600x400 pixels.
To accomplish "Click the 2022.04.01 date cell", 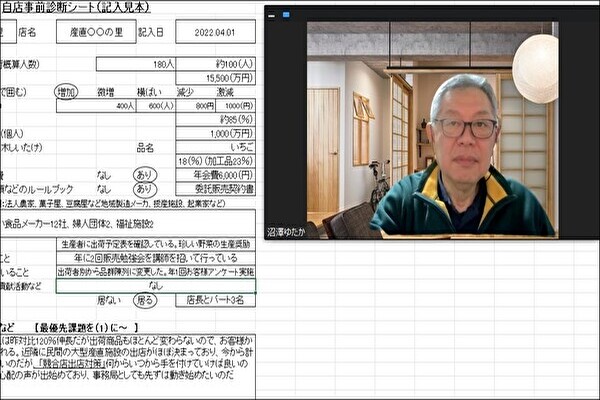I will 215,32.
